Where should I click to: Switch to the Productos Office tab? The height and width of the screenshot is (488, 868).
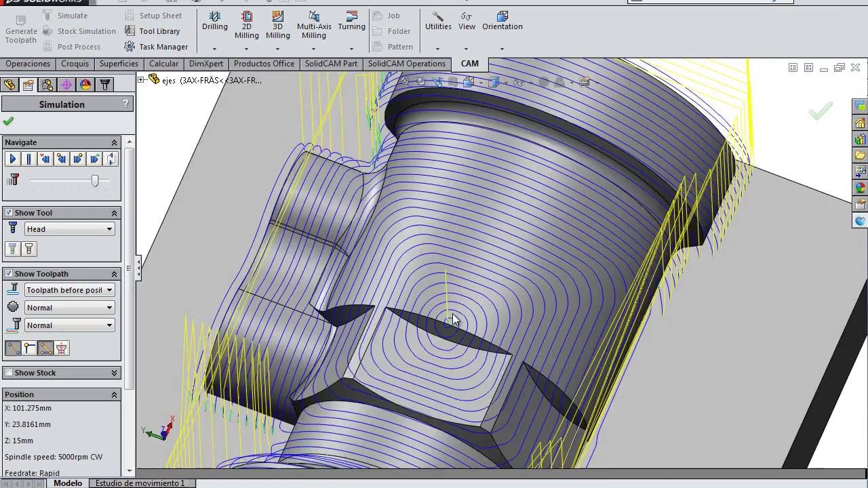264,64
